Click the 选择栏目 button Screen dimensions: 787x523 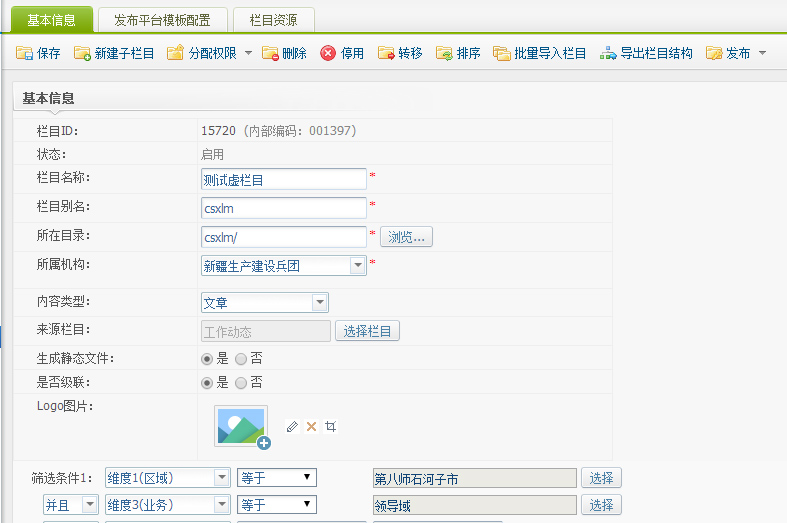(367, 331)
